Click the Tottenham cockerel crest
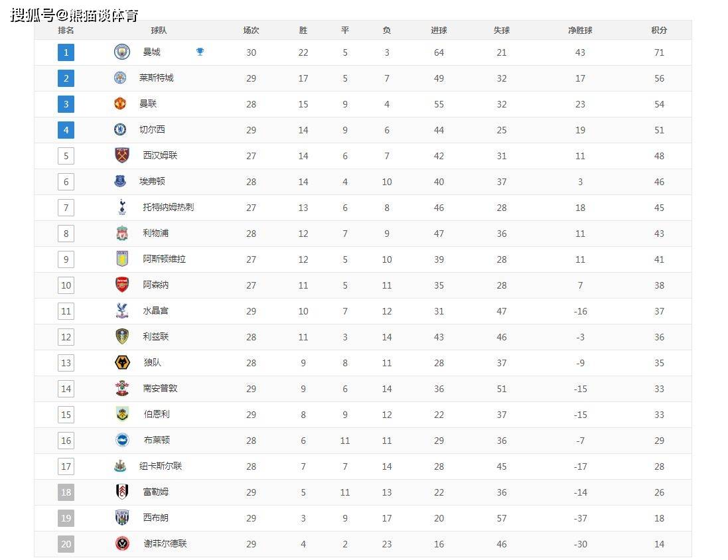Viewport: 728px width, 560px height. pyautogui.click(x=122, y=207)
